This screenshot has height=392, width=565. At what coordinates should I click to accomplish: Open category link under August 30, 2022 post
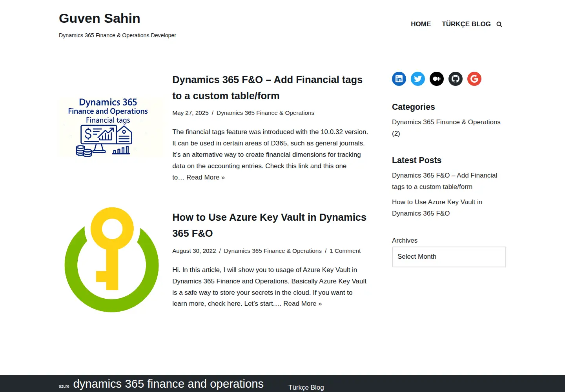(x=273, y=251)
